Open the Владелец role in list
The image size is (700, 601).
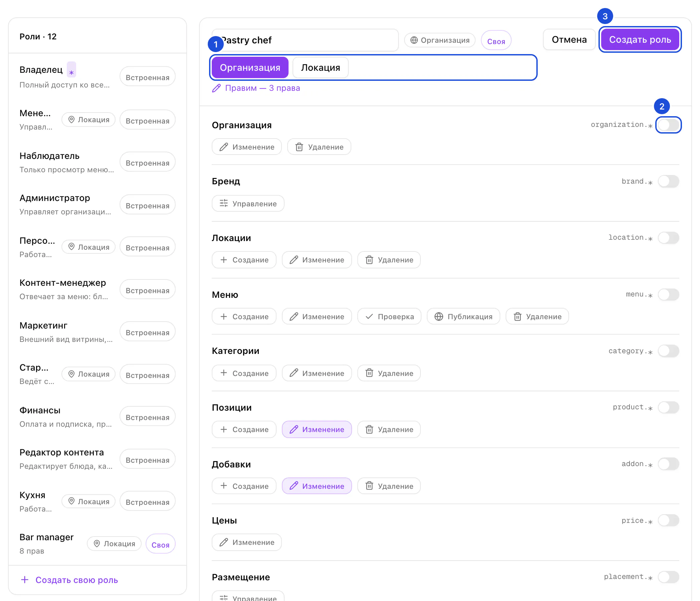(97, 77)
